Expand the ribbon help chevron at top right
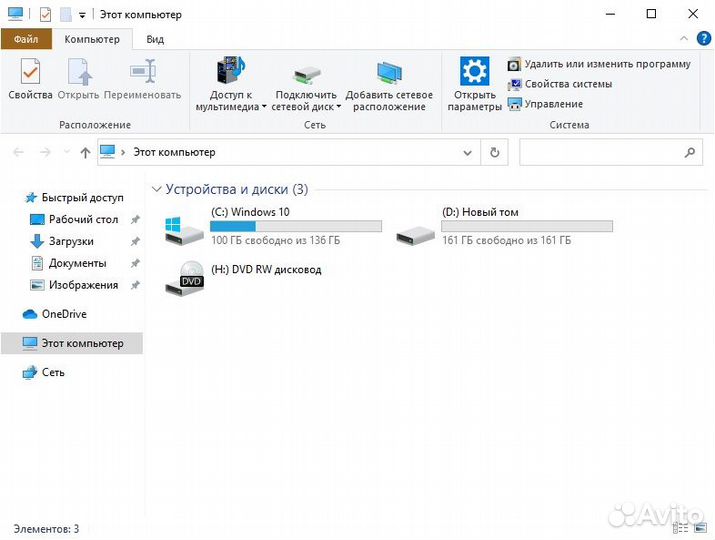 tap(682, 39)
